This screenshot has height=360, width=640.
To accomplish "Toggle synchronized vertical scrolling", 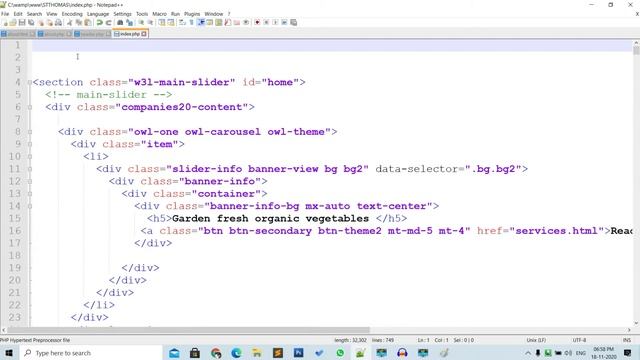I will (x=162, y=22).
